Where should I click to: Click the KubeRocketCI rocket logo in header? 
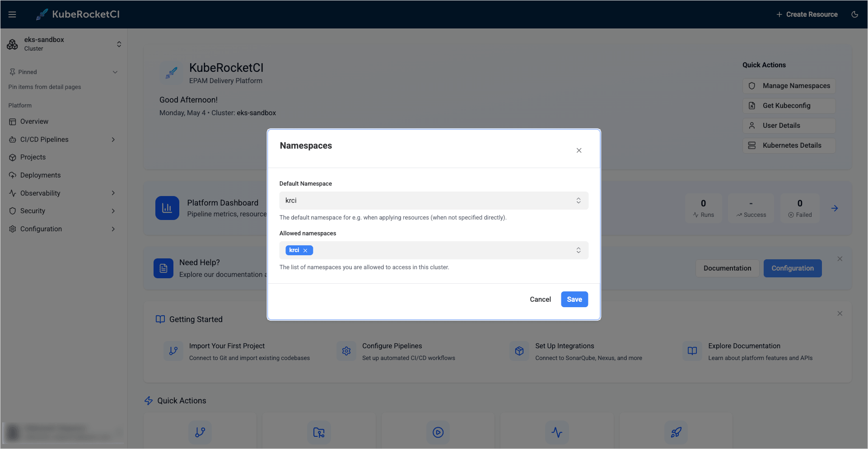(42, 14)
